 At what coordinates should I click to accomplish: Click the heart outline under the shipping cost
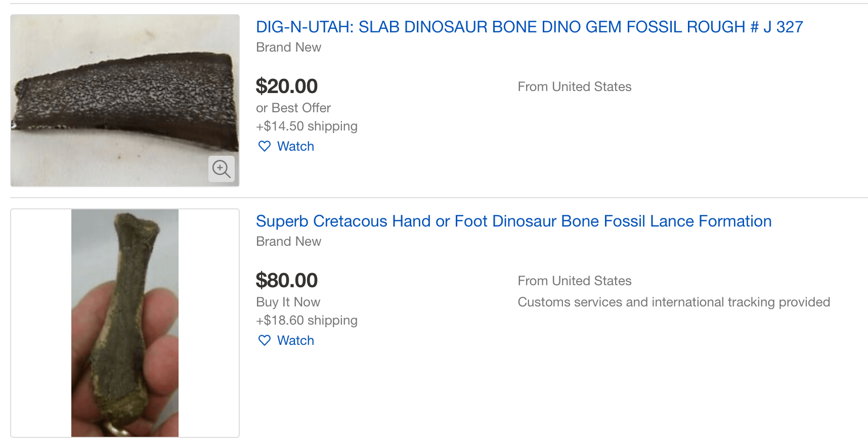tap(265, 146)
